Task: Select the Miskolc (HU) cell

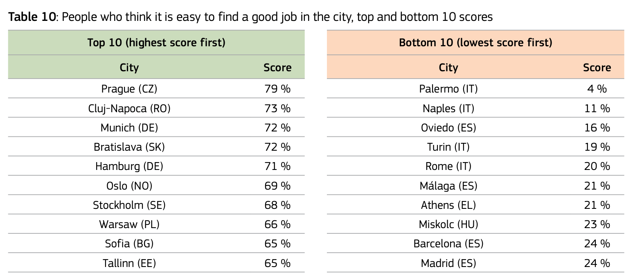Action: click(x=448, y=224)
